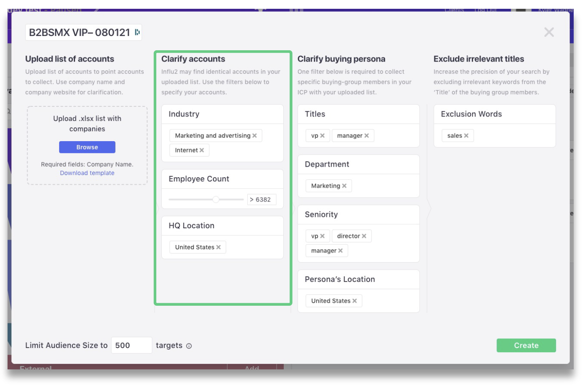
Task: Close the audience creation dialog
Action: tap(549, 32)
